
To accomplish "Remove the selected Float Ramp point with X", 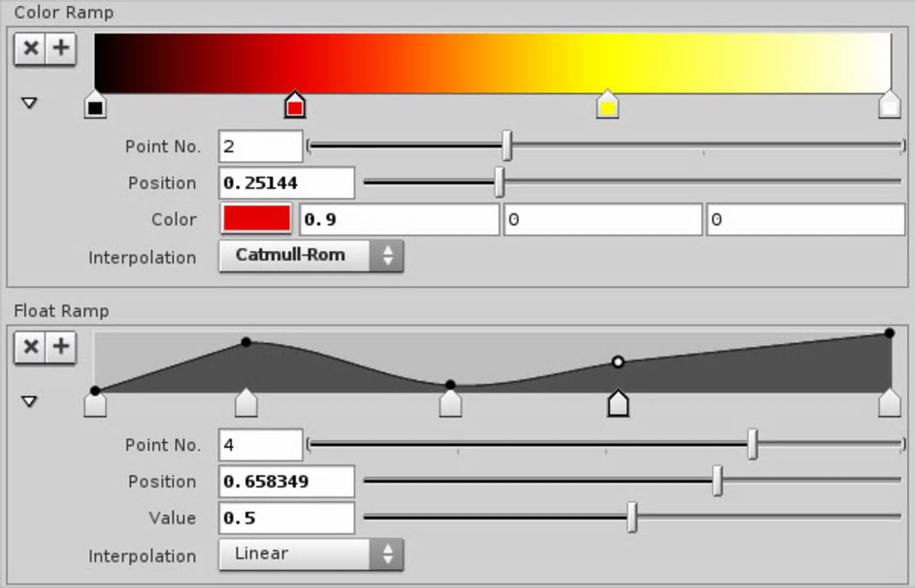I will (x=30, y=347).
